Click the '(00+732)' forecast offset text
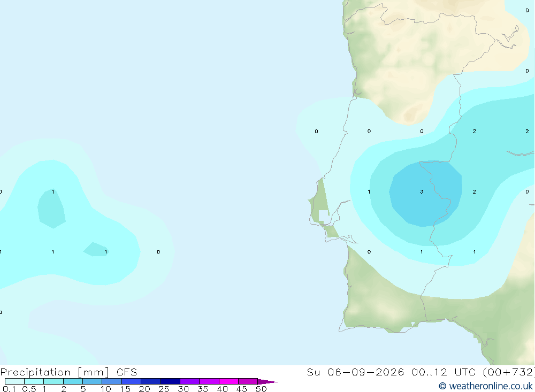 point(508,372)
